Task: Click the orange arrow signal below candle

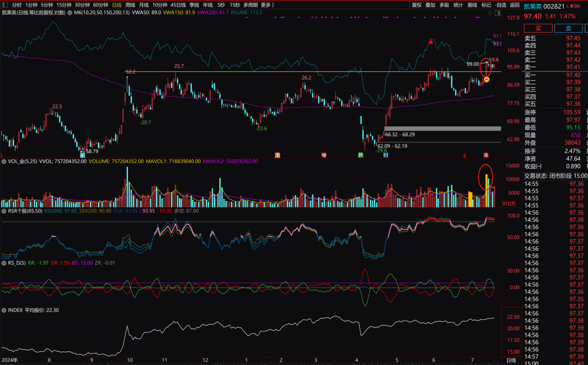Action: tap(486, 80)
